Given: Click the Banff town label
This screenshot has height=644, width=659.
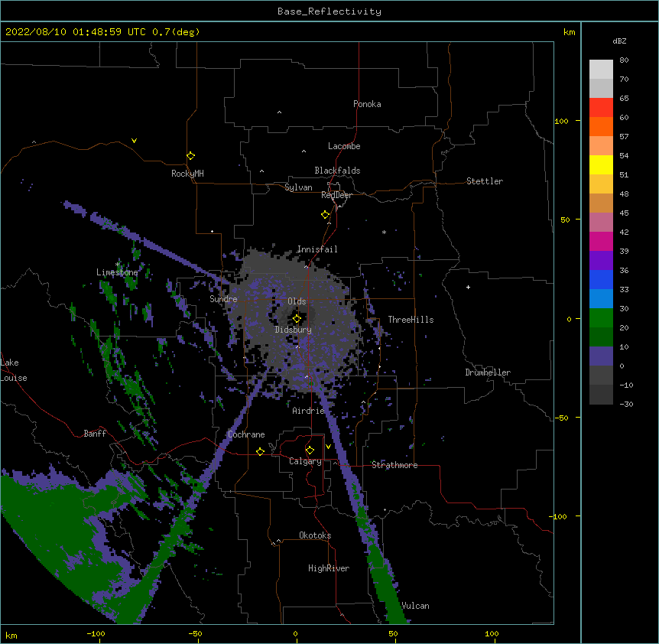Looking at the screenshot, I should pyautogui.click(x=95, y=434).
